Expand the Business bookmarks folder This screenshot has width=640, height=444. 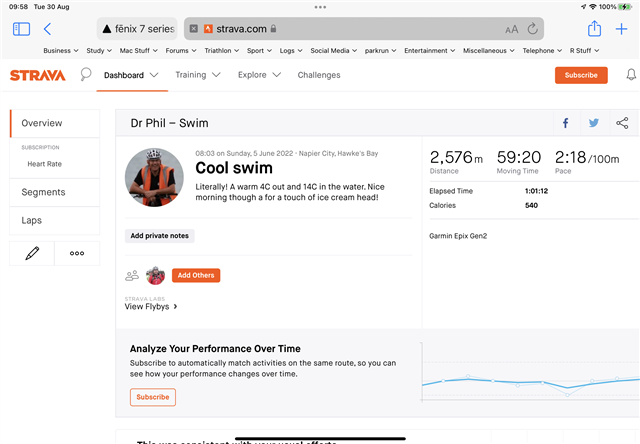point(61,51)
